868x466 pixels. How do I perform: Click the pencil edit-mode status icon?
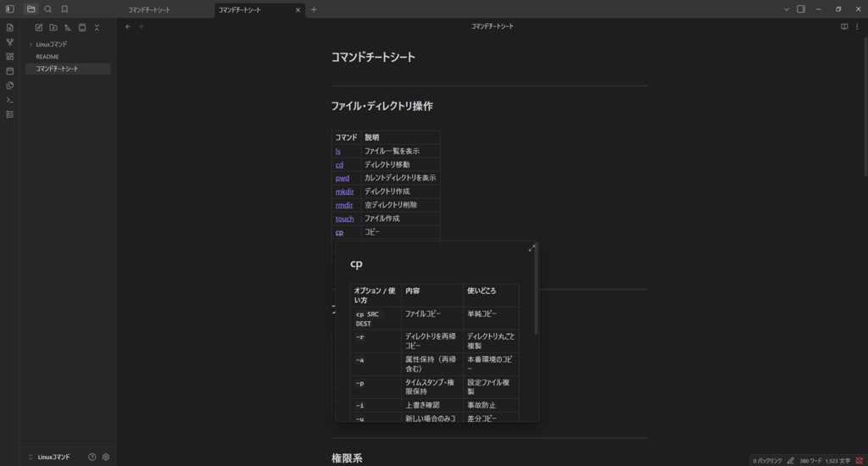click(791, 460)
